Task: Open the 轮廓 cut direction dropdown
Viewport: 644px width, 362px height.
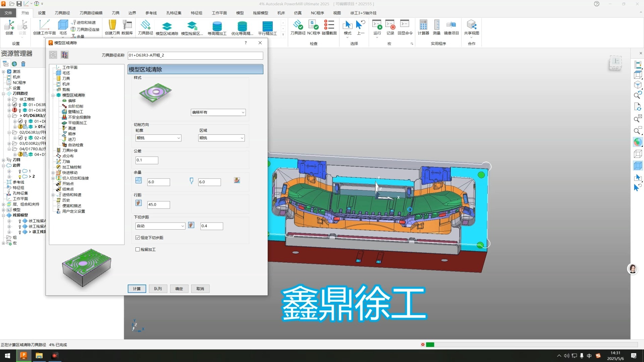Action: [x=158, y=138]
